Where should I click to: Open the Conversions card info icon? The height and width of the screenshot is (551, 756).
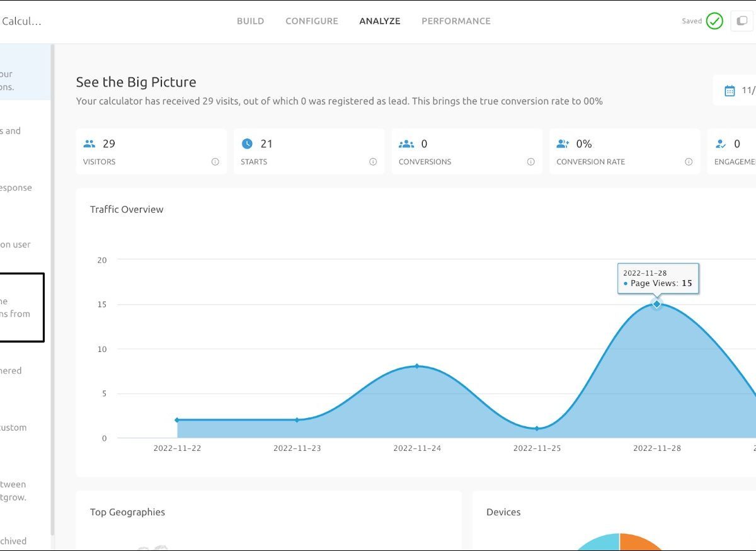[x=530, y=162]
